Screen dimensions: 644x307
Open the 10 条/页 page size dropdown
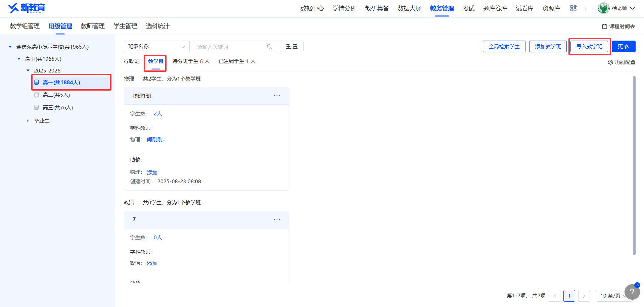pos(614,296)
